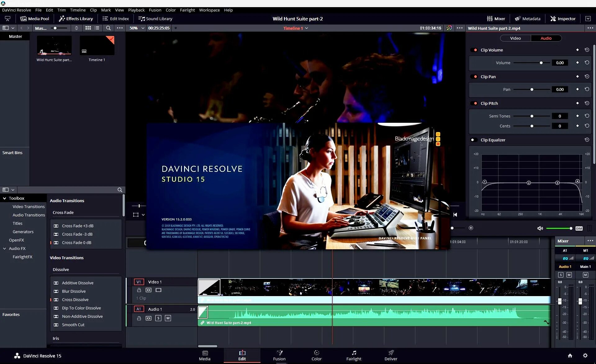Open the Fusion menu
The height and width of the screenshot is (364, 596).
155,10
